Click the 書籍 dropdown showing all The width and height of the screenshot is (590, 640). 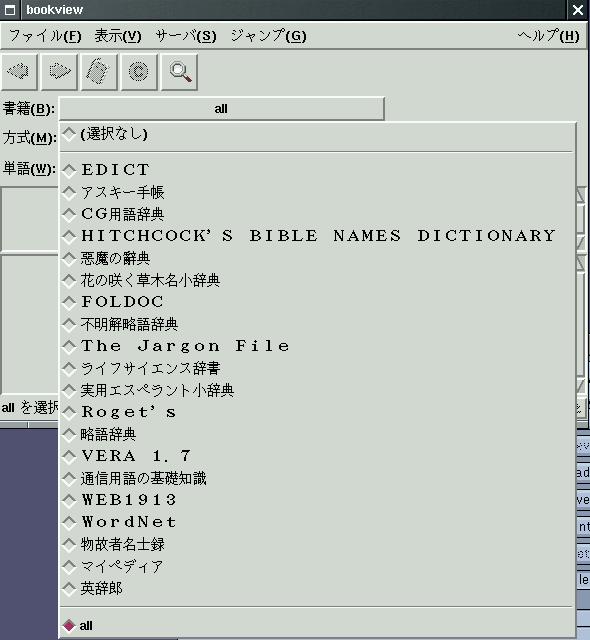pos(222,109)
